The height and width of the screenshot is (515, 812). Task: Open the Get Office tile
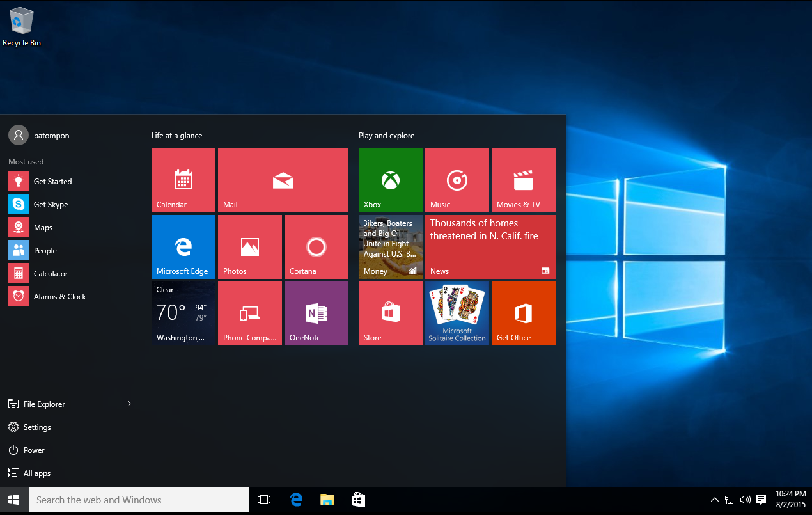(524, 313)
